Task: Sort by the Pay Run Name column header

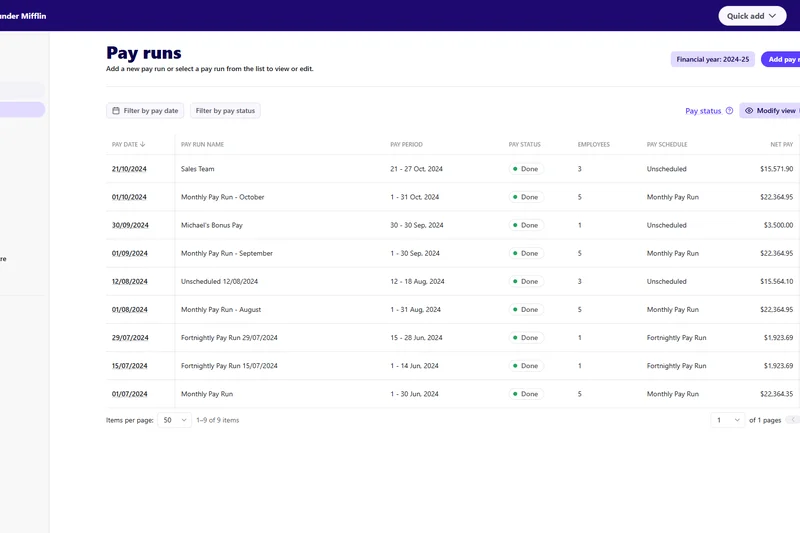Action: (x=202, y=145)
